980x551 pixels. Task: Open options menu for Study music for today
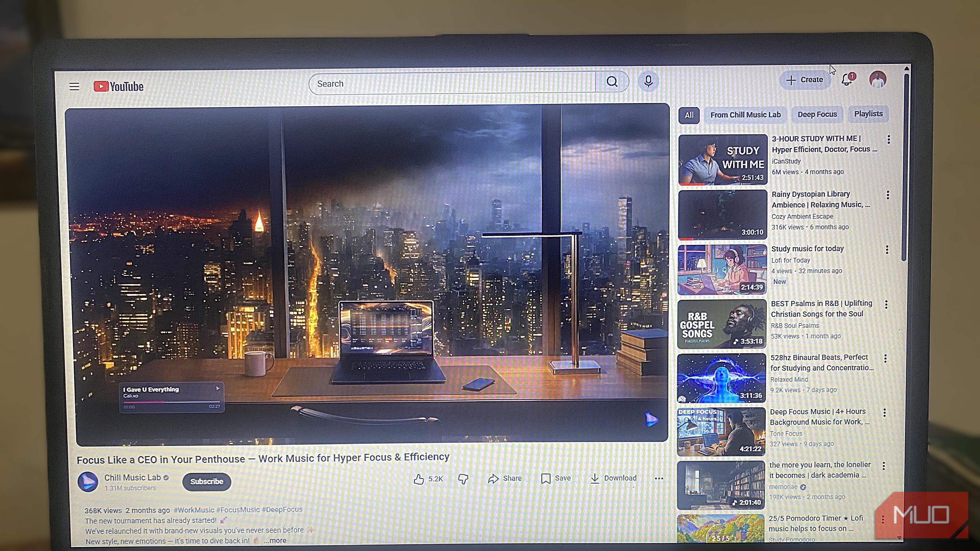pyautogui.click(x=887, y=249)
